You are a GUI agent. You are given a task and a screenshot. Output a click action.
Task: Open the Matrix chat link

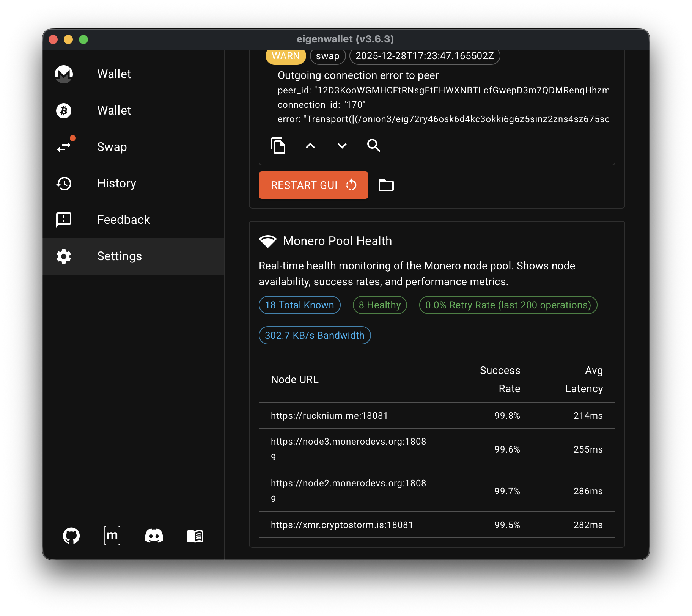[x=112, y=535]
